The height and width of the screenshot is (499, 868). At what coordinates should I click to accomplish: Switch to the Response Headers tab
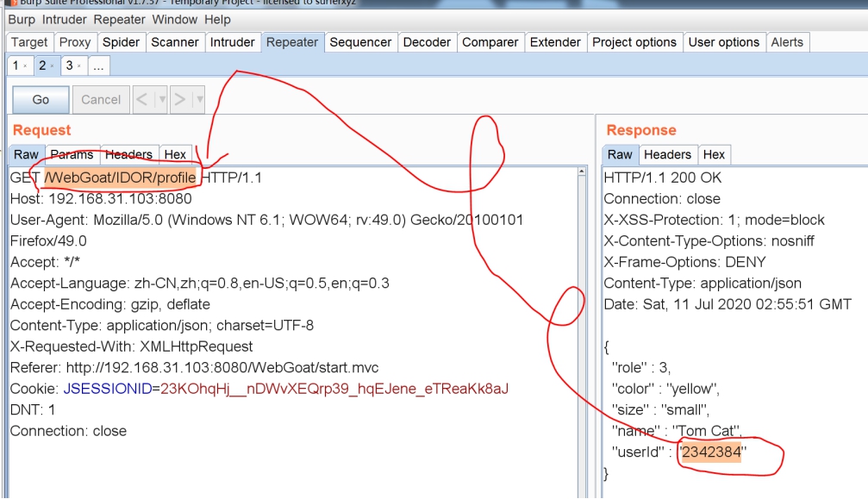pos(667,154)
